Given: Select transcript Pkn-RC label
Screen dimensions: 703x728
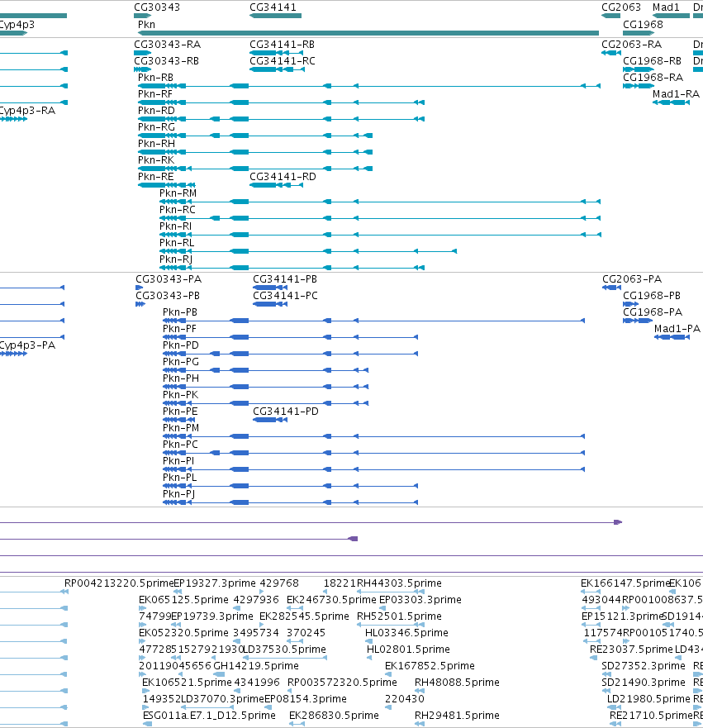Looking at the screenshot, I should 178,209.
